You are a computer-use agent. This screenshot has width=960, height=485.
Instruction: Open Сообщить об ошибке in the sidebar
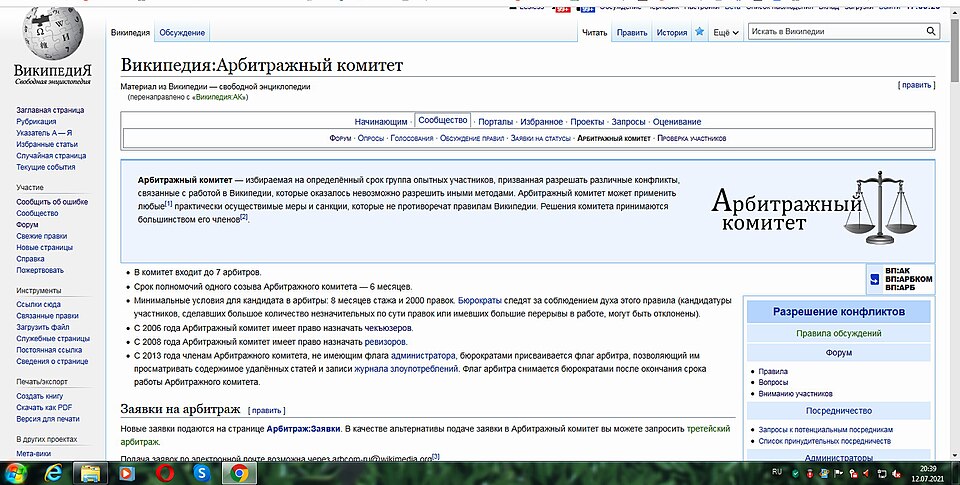pyautogui.click(x=52, y=201)
